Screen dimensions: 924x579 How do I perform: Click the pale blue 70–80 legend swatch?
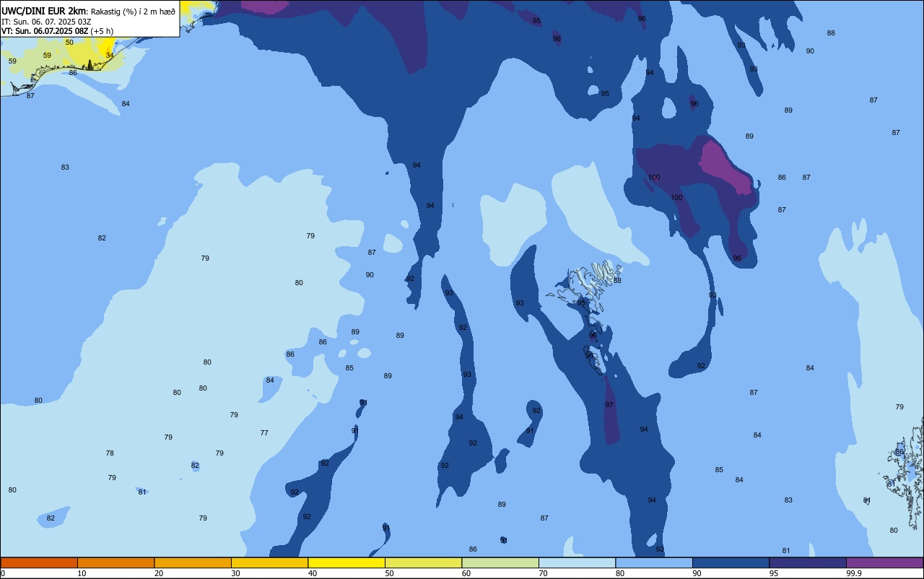(577, 562)
